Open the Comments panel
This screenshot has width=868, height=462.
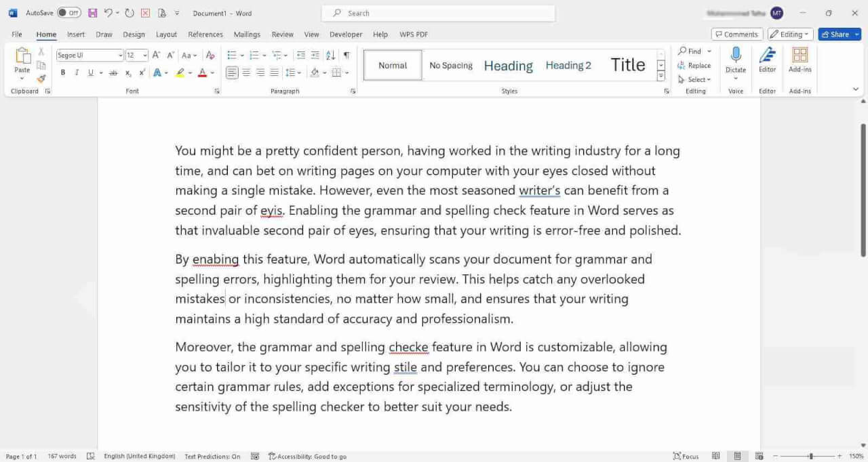click(736, 34)
